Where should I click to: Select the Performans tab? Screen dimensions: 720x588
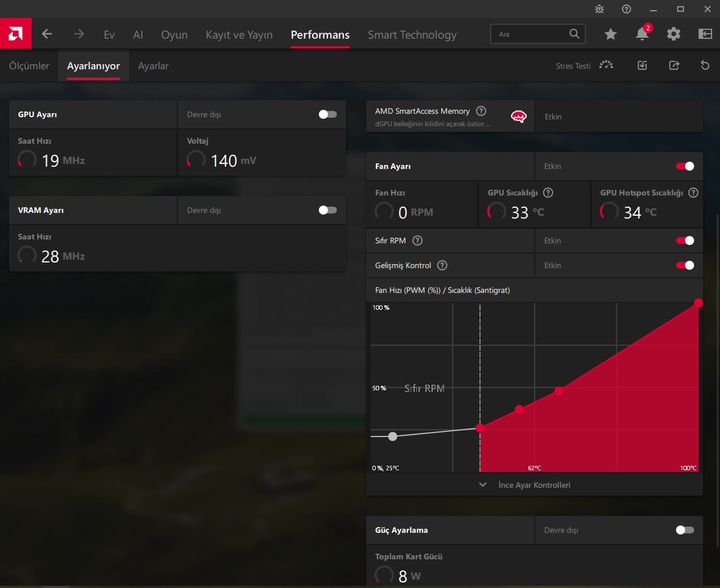[320, 35]
